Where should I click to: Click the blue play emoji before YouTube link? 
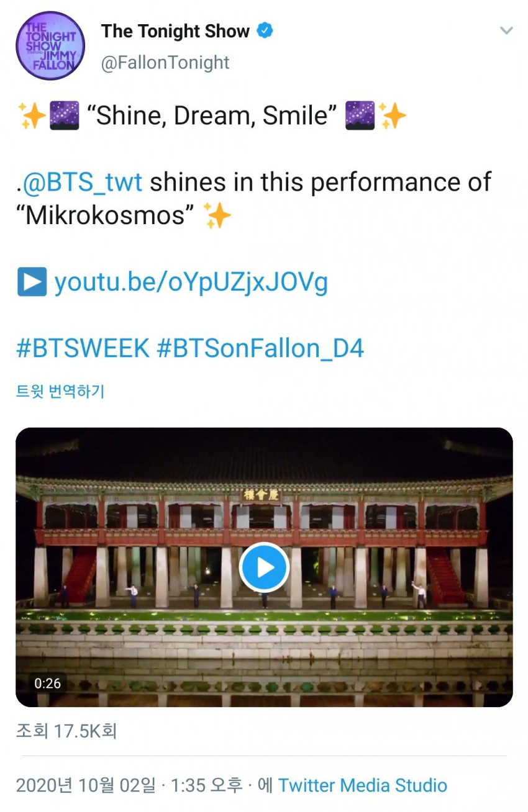[32, 282]
